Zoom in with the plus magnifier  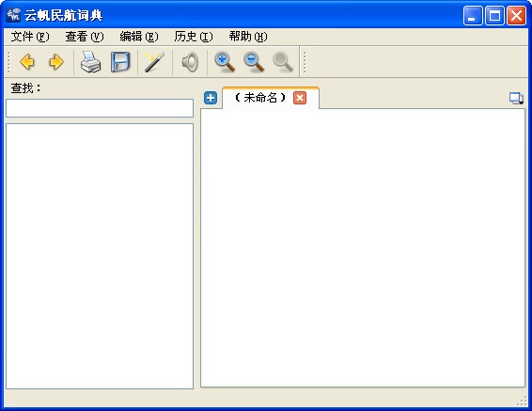pos(225,62)
